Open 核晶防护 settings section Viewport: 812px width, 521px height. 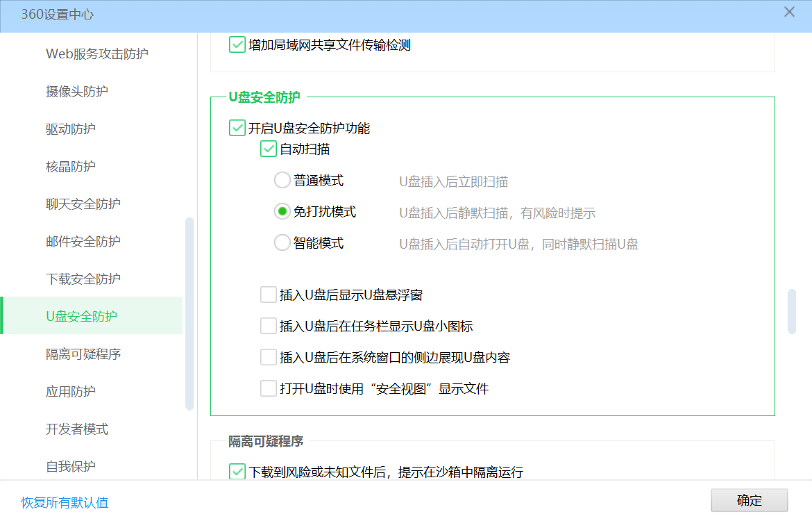pos(70,167)
